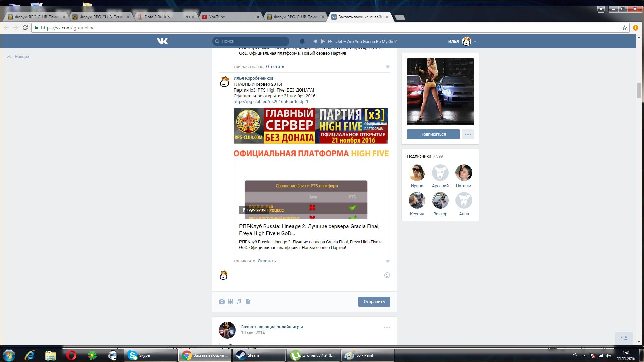Like the comment posted три часа назад

coord(388,67)
